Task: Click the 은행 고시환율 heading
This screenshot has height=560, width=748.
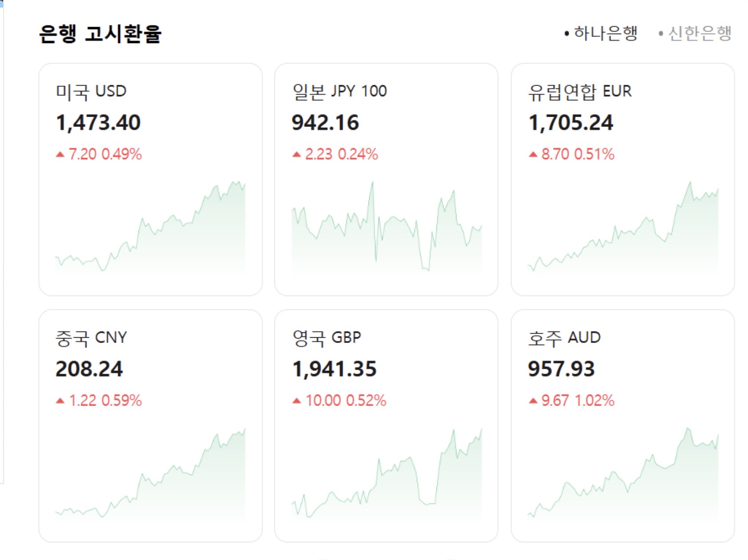Action: point(100,34)
